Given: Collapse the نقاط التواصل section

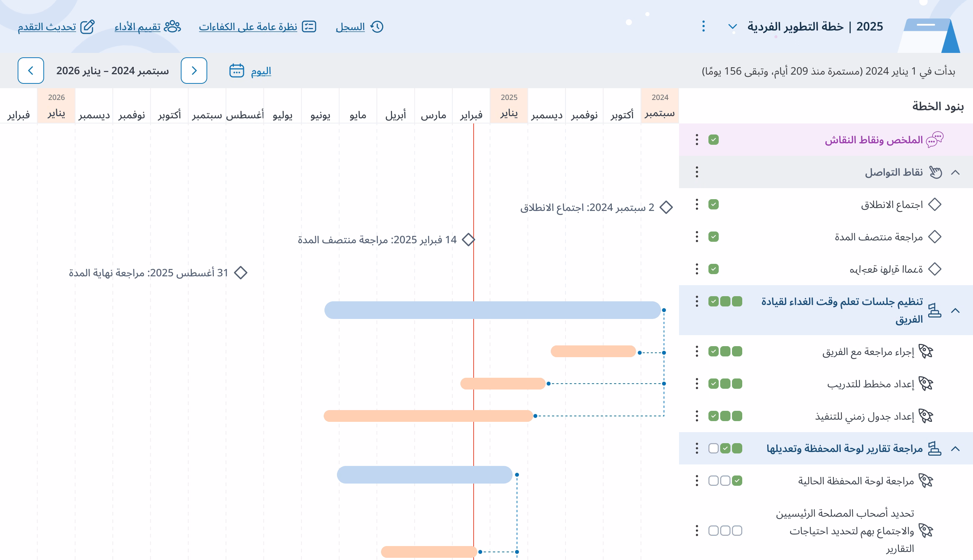Looking at the screenshot, I should click(x=955, y=172).
